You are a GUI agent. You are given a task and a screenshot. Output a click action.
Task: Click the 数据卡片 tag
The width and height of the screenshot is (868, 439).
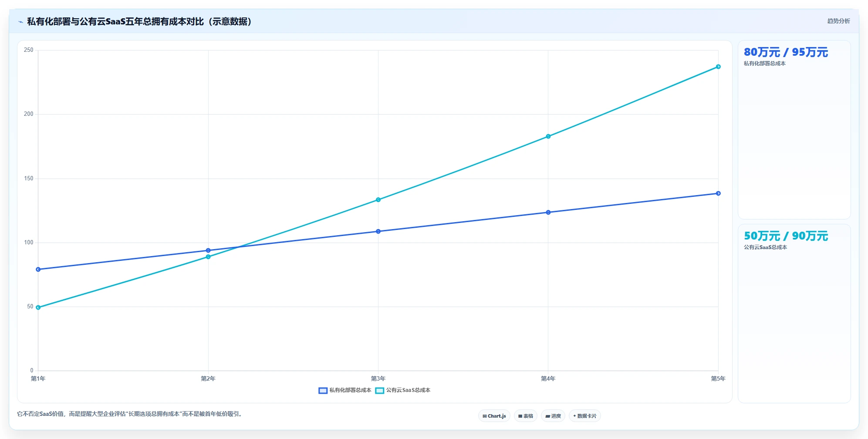coord(585,416)
